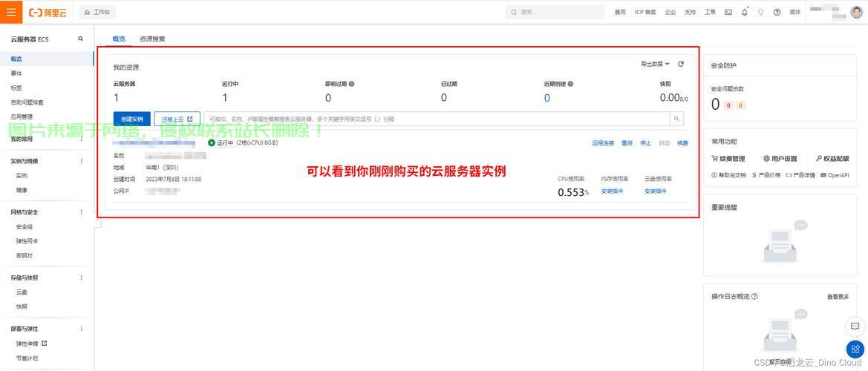Expand the 导出数据 dropdown
This screenshot has height=371, width=868.
click(x=655, y=64)
